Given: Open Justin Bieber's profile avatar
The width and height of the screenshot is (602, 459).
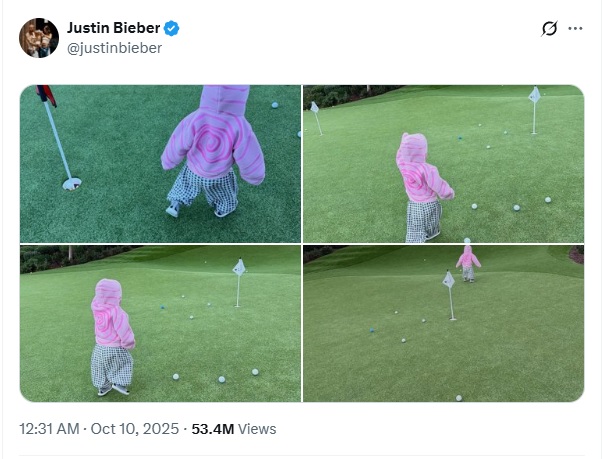Looking at the screenshot, I should (39, 38).
